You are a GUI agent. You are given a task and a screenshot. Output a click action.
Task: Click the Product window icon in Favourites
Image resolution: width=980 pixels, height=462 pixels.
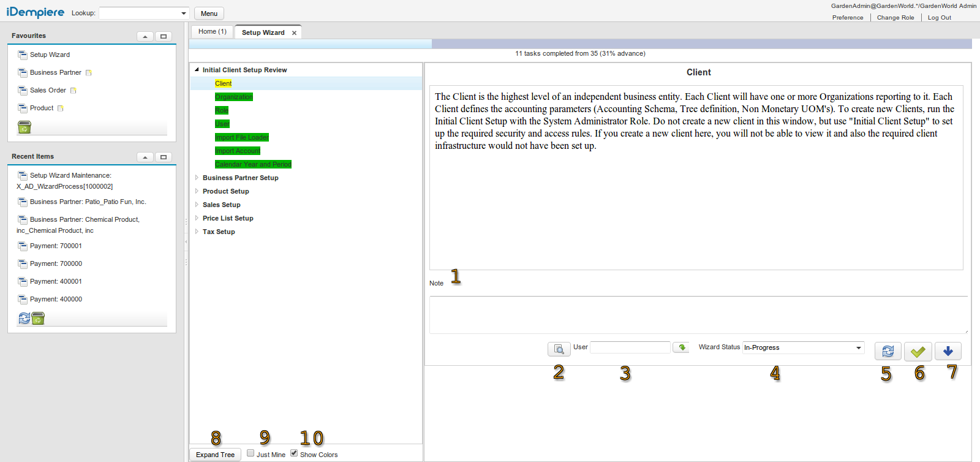tap(22, 108)
